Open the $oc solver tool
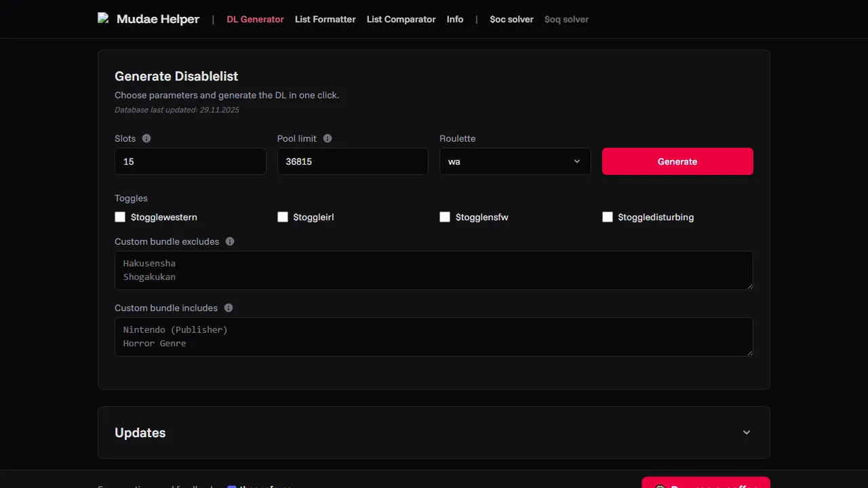The image size is (868, 488). 511,19
